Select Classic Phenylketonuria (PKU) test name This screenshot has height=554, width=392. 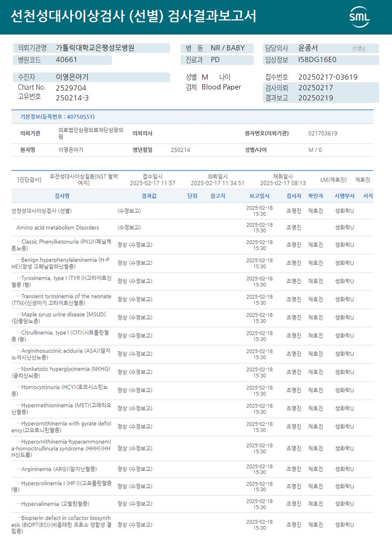pyautogui.click(x=61, y=245)
